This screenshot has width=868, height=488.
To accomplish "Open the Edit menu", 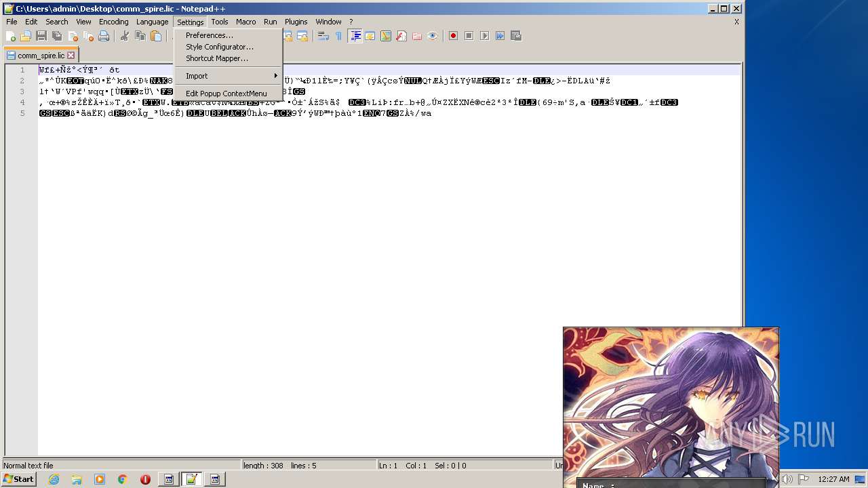I will pyautogui.click(x=31, y=22).
